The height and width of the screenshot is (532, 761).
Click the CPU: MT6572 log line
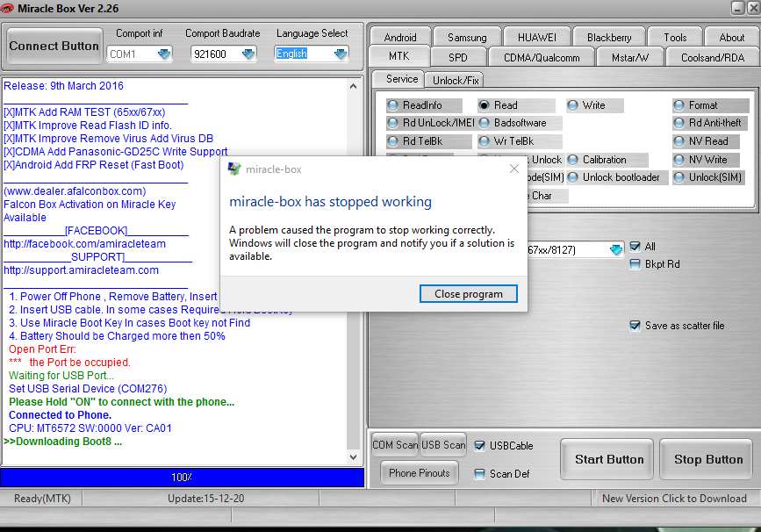tap(90, 428)
